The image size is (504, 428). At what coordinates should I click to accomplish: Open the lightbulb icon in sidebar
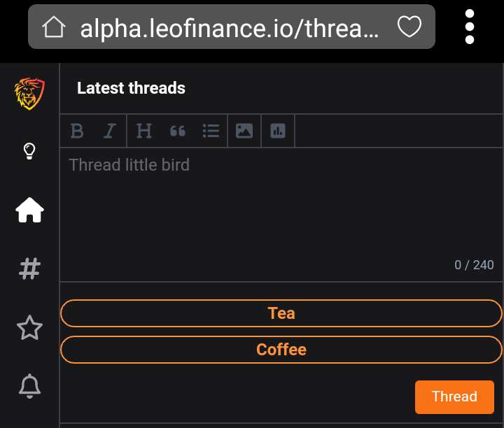[29, 151]
